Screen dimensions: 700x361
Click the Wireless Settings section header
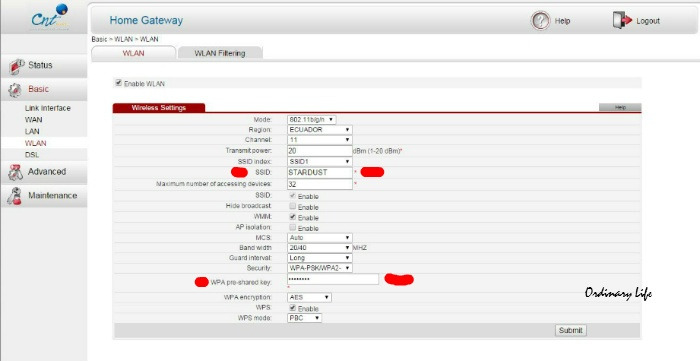click(158, 108)
